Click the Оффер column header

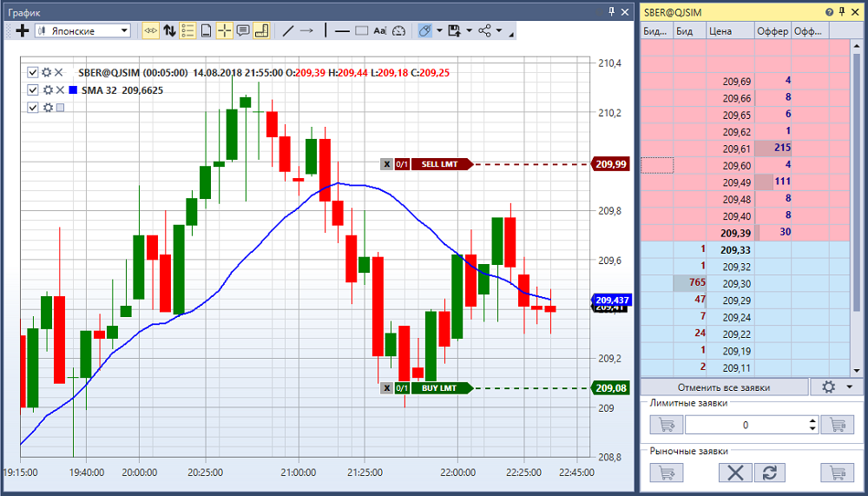[x=773, y=31]
